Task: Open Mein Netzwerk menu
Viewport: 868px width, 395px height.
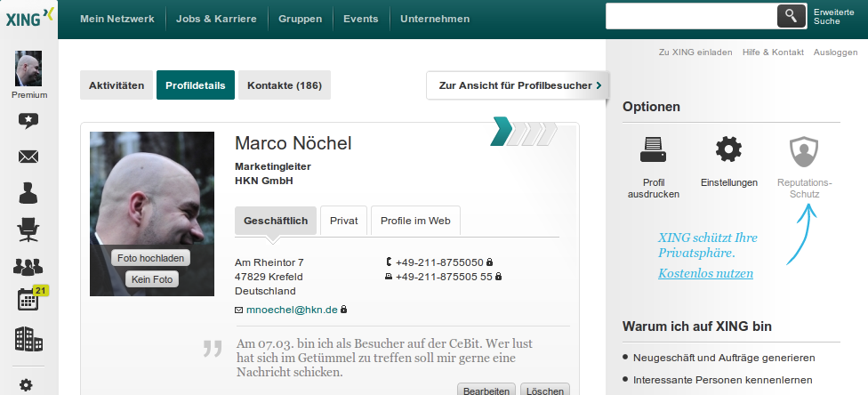Action: (117, 19)
